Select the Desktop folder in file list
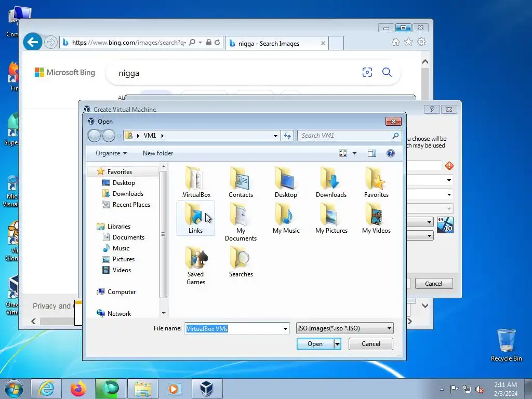 (x=286, y=182)
